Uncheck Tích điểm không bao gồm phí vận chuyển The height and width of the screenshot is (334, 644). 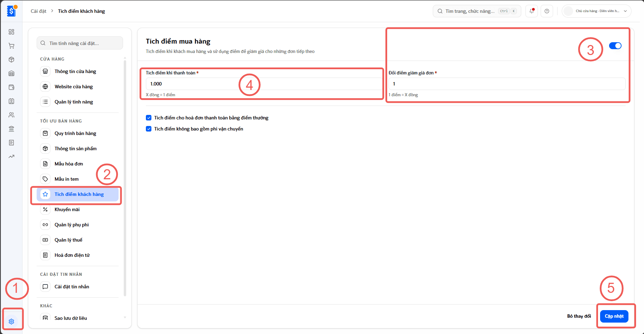149,129
